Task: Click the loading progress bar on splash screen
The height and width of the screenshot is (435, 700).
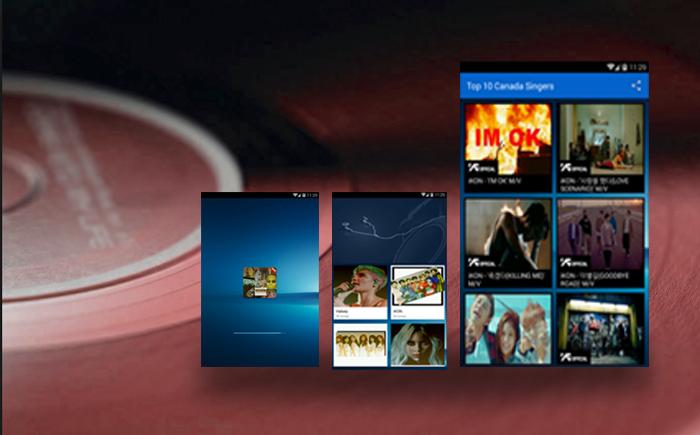Action: coord(259,332)
